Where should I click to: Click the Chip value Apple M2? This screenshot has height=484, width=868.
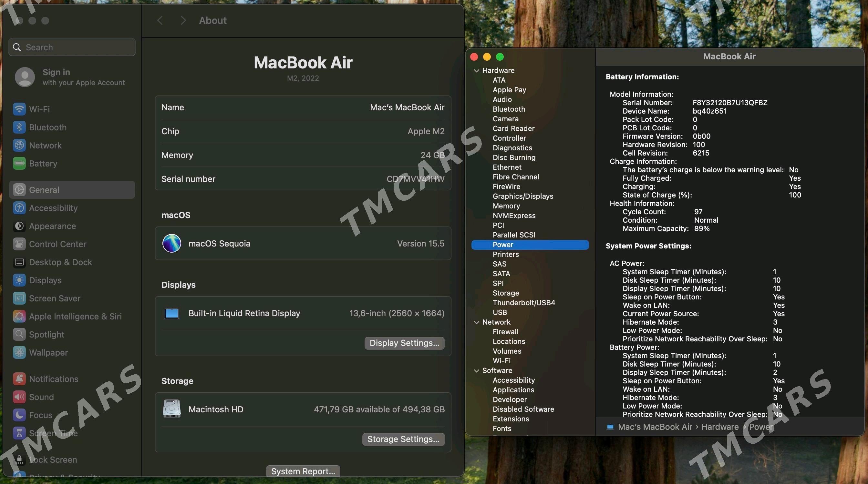(426, 131)
